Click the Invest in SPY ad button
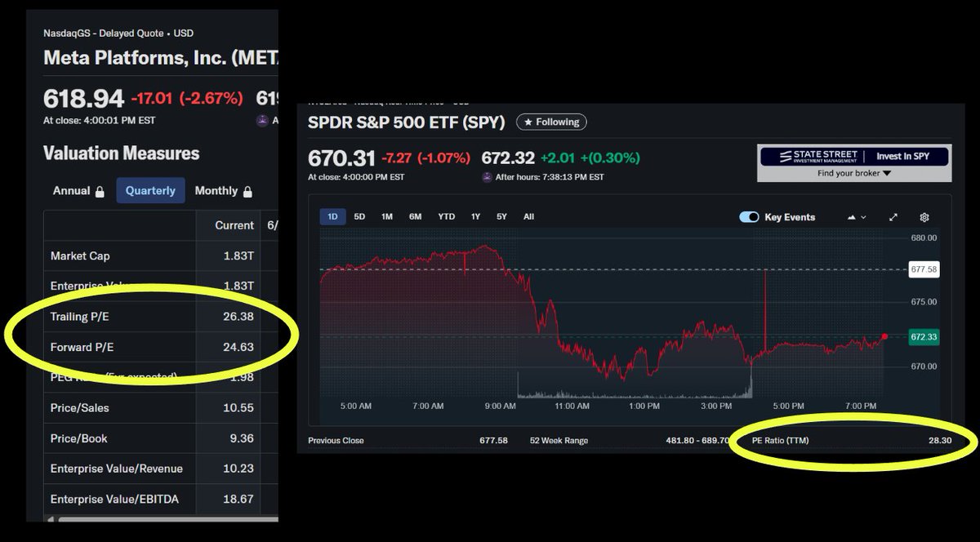This screenshot has width=980, height=542. (x=902, y=156)
